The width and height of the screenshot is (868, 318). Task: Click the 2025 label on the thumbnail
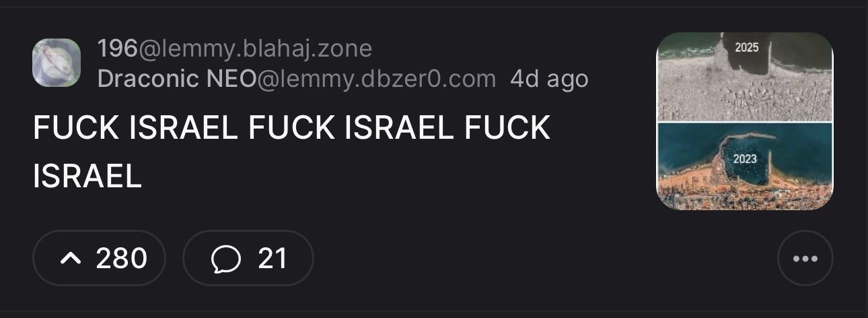click(746, 47)
